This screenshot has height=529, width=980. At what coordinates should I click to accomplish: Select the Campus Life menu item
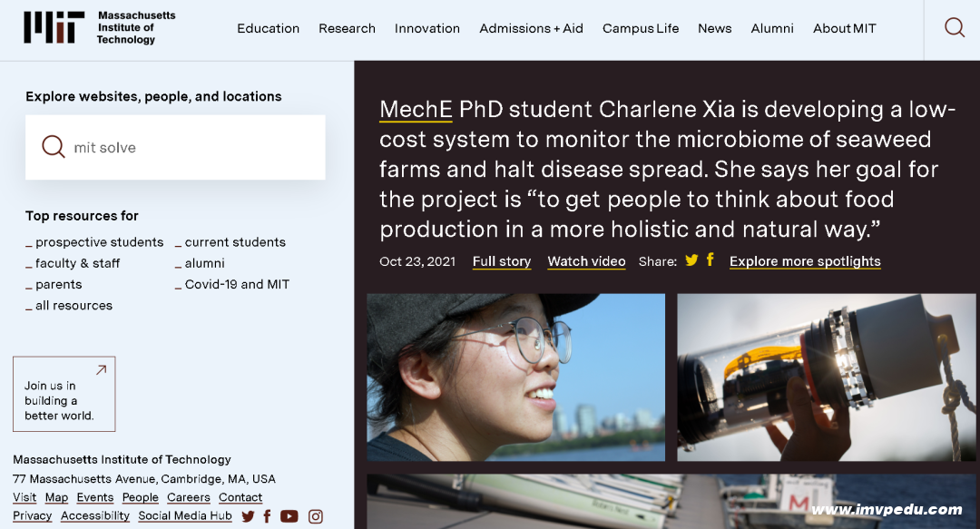tap(641, 28)
